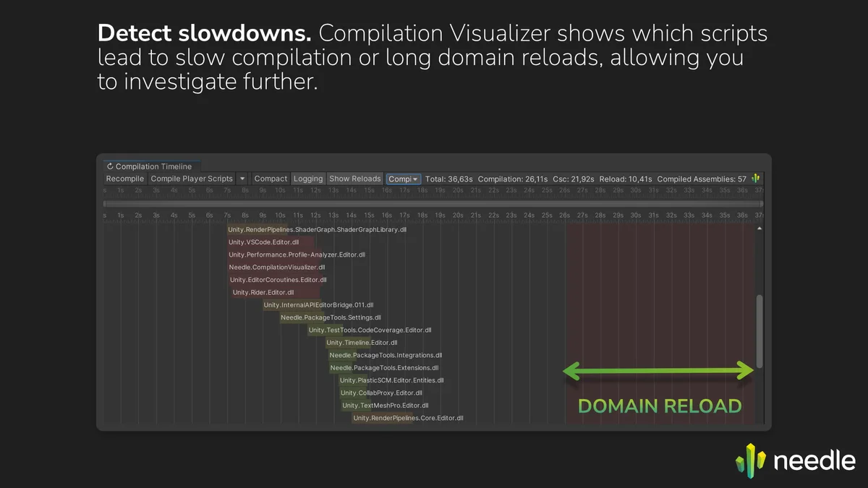Screen dimensions: 868x488
Task: Click the vertical scrollbar thumb of the timeline
Action: [x=759, y=331]
